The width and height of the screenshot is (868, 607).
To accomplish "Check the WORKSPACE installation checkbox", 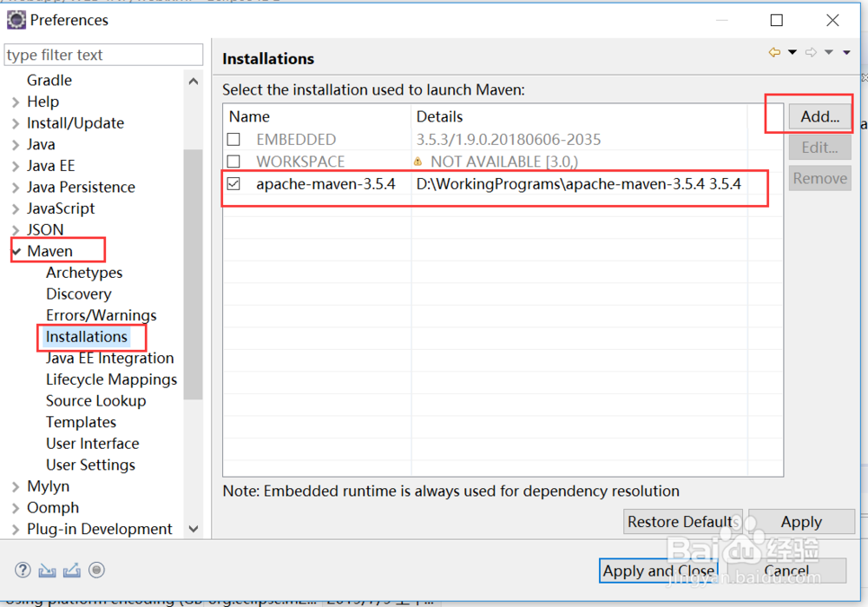I will click(233, 162).
